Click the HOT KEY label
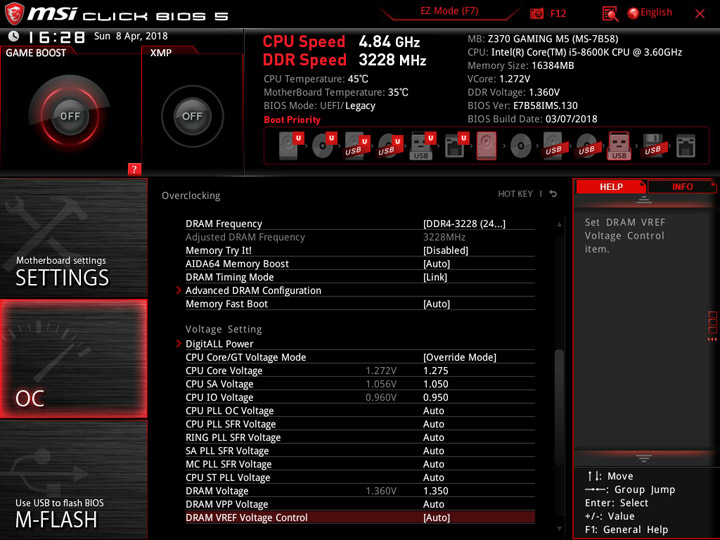Screen dimensions: 720x540 (515, 194)
